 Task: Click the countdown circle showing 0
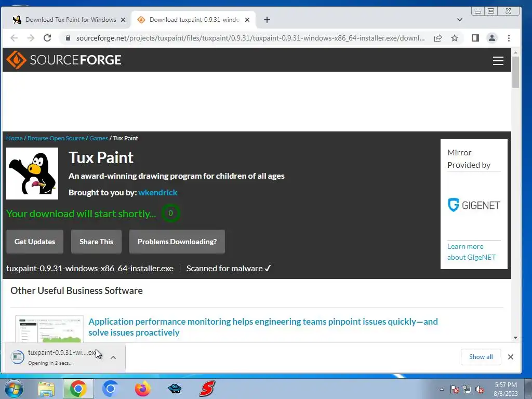[x=170, y=213]
